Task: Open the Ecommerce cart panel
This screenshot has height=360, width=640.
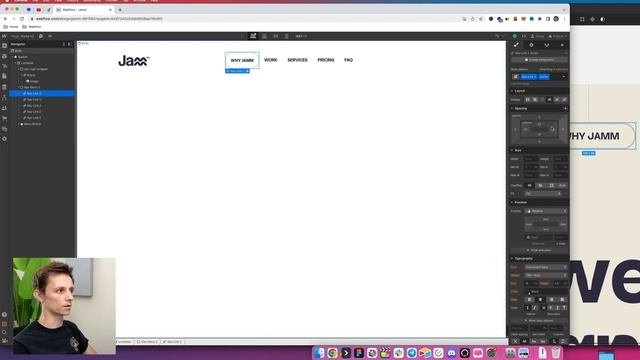Action: click(4, 118)
